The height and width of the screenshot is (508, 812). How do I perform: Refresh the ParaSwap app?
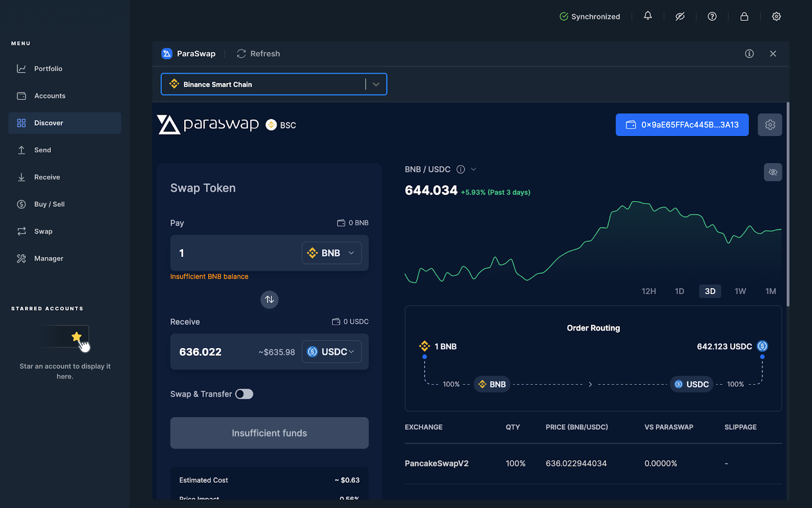click(x=258, y=53)
